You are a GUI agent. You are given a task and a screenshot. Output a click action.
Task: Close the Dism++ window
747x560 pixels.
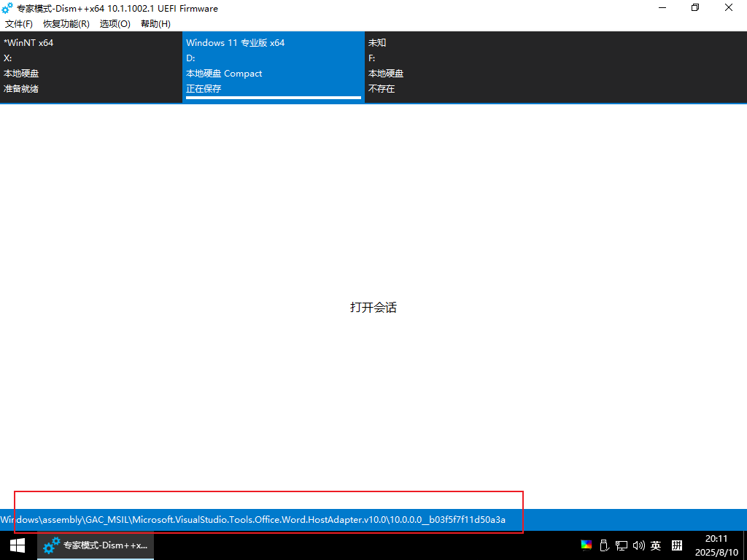729,8
